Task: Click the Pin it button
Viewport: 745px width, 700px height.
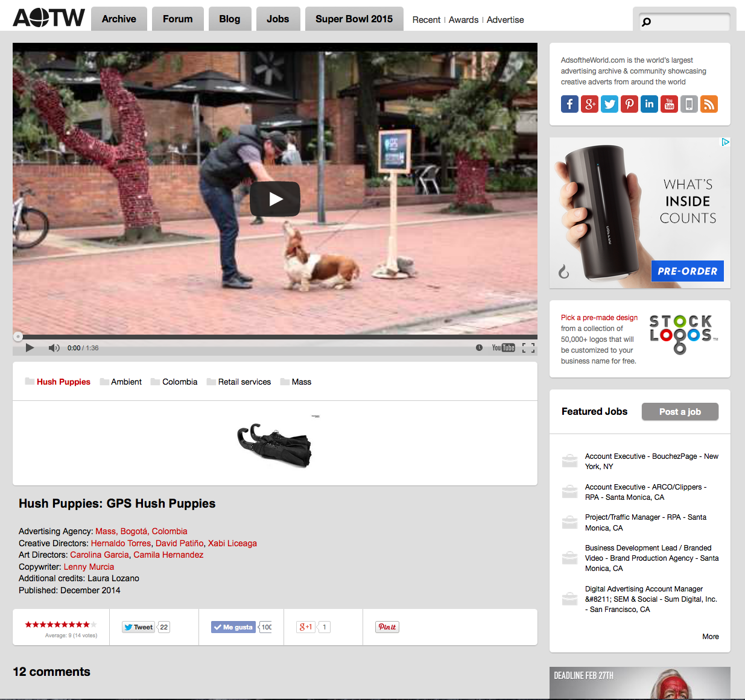Action: [x=387, y=627]
